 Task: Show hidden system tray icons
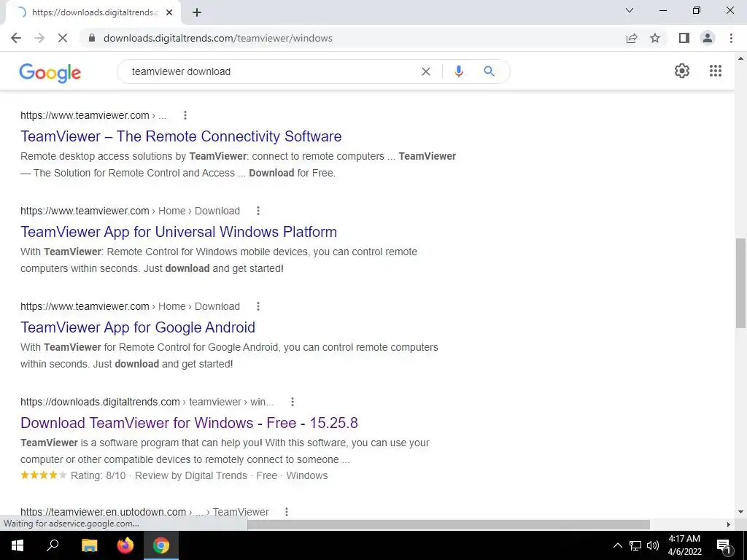(x=617, y=545)
